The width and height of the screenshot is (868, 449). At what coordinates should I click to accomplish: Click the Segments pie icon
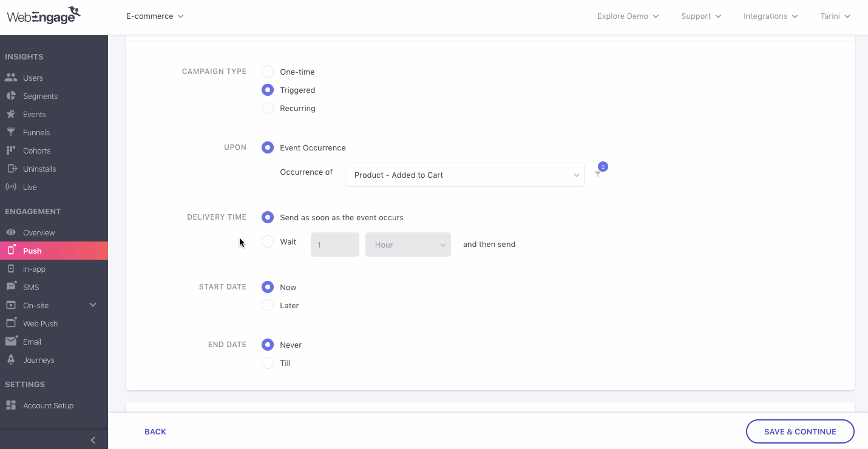pos(11,96)
